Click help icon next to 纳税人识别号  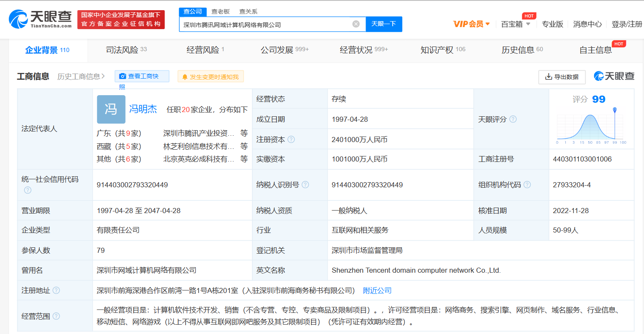pos(305,185)
